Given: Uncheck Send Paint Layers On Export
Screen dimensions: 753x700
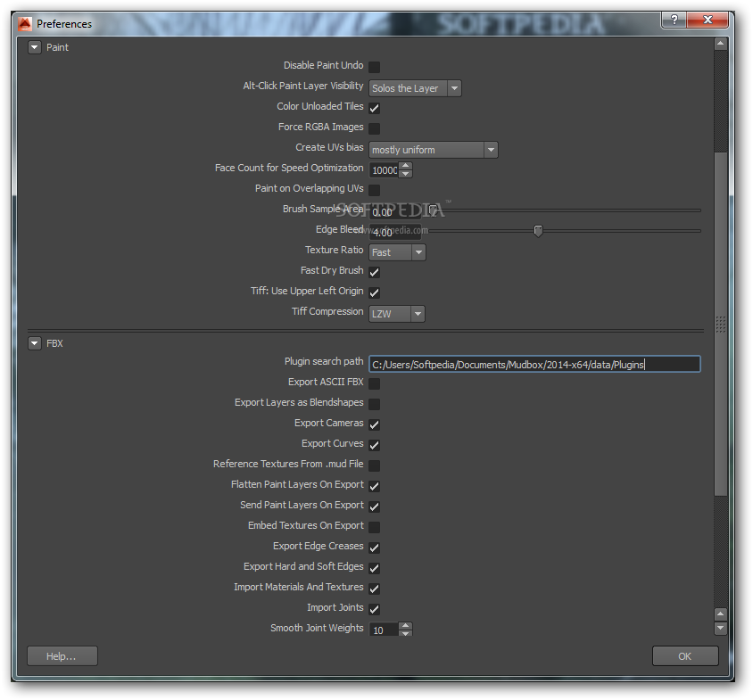Looking at the screenshot, I should [x=374, y=506].
